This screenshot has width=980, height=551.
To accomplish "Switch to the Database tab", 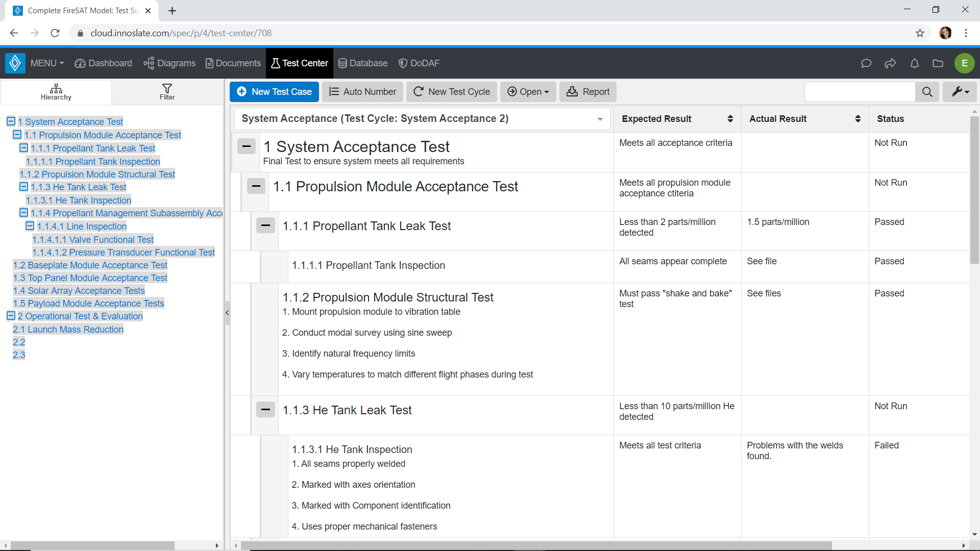I will tap(362, 63).
